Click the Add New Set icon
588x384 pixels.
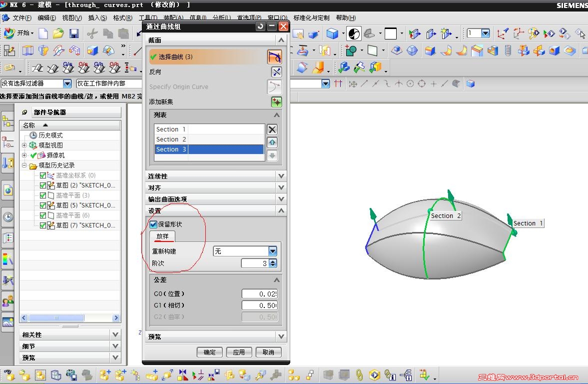click(276, 101)
